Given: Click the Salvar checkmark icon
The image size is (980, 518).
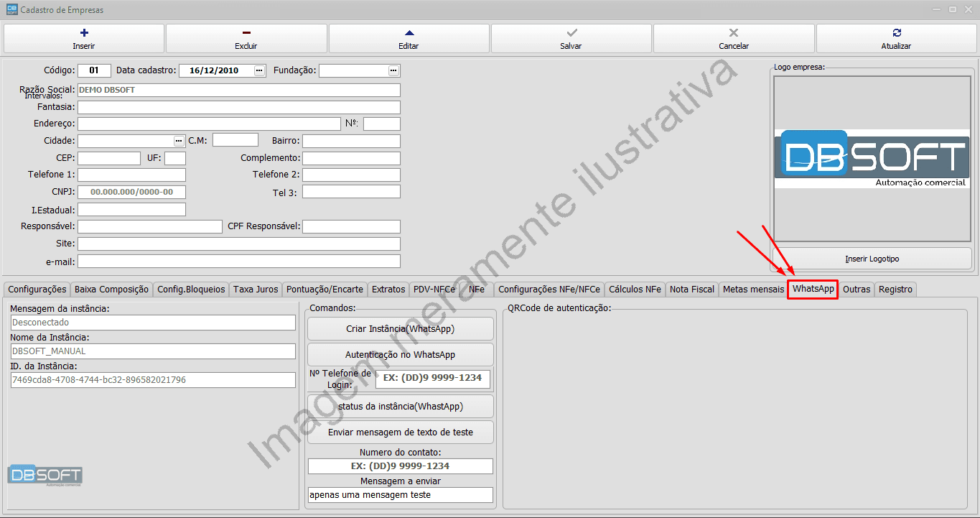Looking at the screenshot, I should pyautogui.click(x=571, y=33).
